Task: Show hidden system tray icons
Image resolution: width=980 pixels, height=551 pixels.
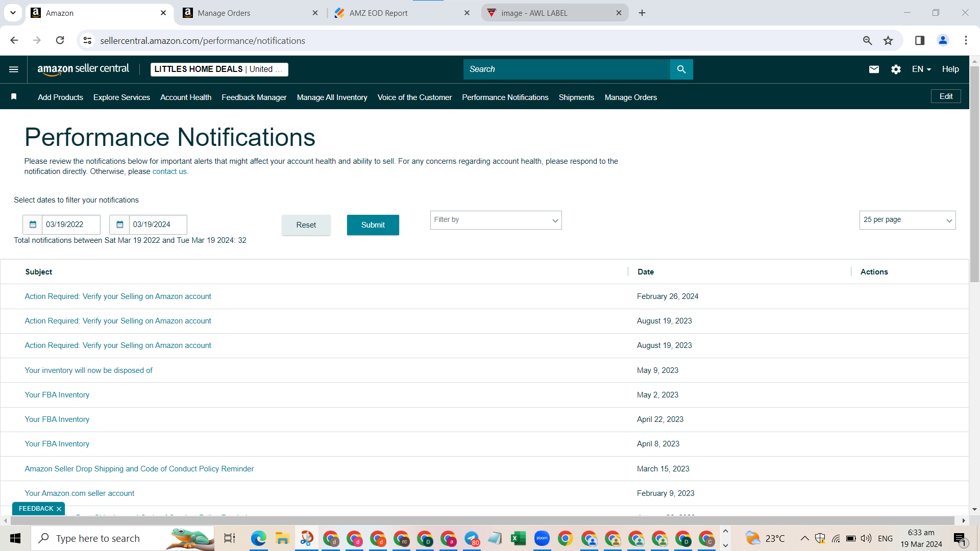Action: tap(804, 538)
